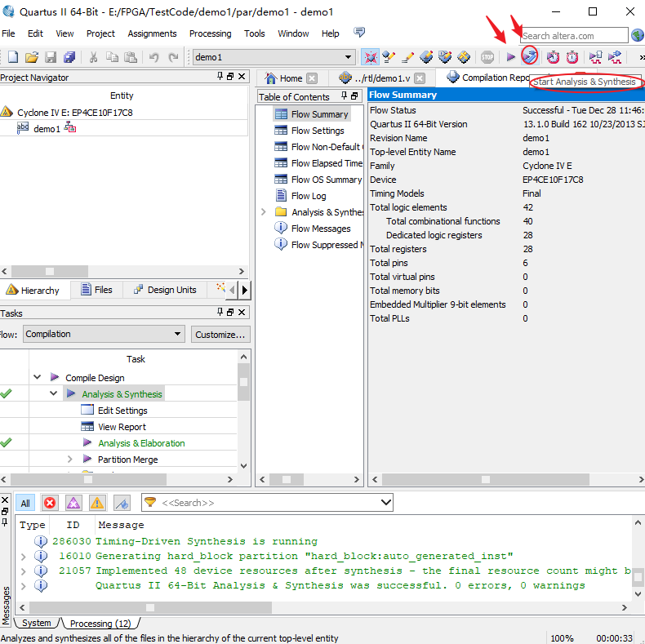Click the first TimeQuest clock icon
The height and width of the screenshot is (644, 645).
[x=553, y=57]
